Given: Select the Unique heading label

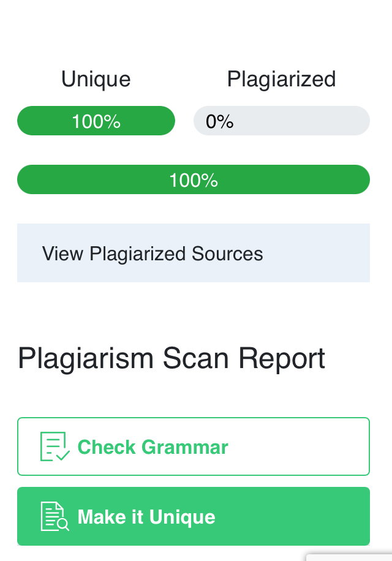Looking at the screenshot, I should 96,80.
